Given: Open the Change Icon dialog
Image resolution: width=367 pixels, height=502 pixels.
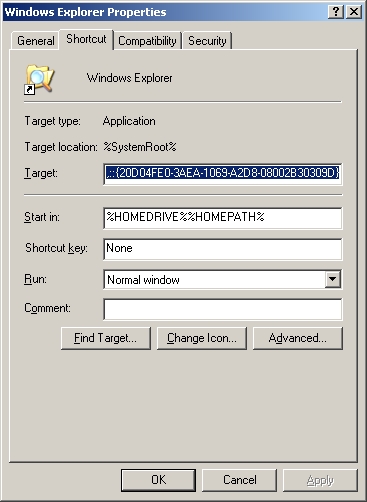Looking at the screenshot, I should (x=202, y=338).
